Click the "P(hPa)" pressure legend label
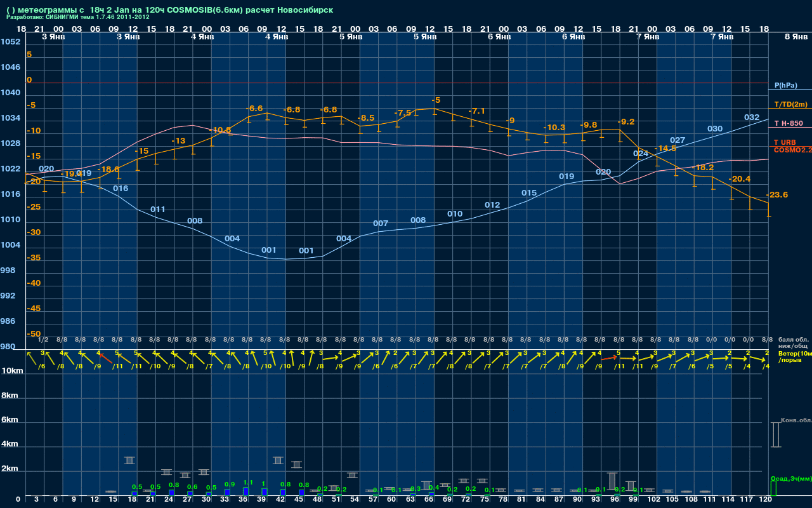 tap(785, 85)
